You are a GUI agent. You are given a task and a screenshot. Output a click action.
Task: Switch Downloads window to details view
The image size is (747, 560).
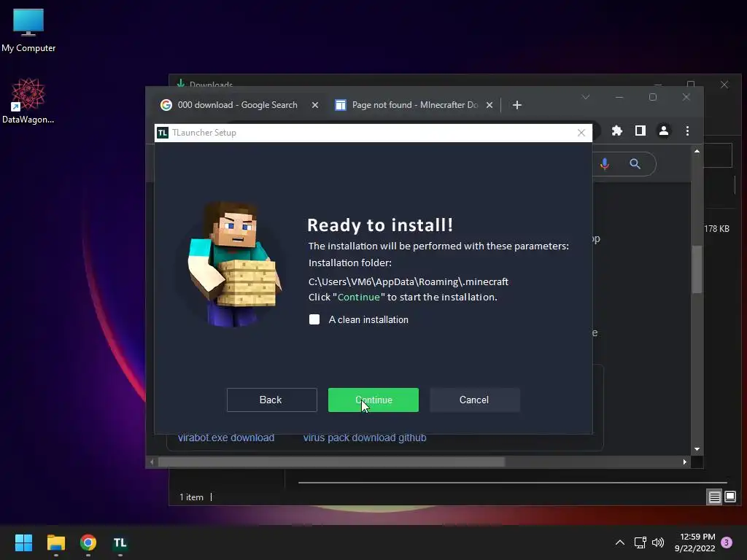point(715,497)
